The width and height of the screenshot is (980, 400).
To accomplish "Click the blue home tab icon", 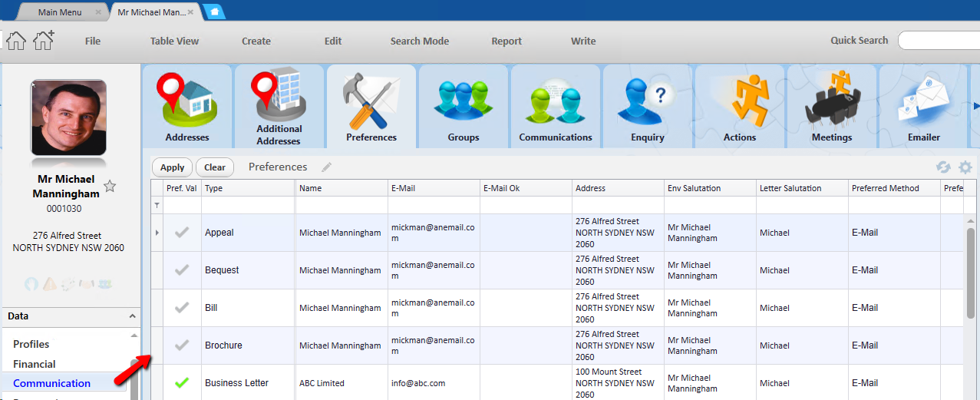I will click(x=214, y=12).
